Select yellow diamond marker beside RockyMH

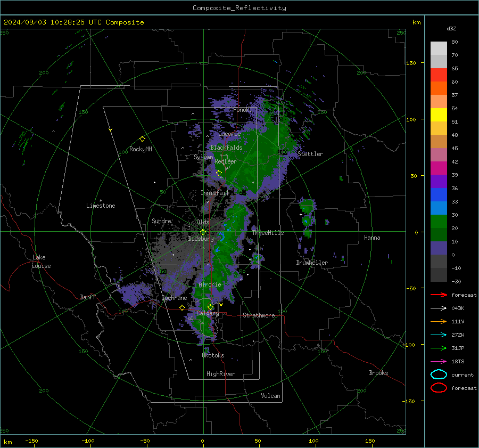[x=142, y=139]
